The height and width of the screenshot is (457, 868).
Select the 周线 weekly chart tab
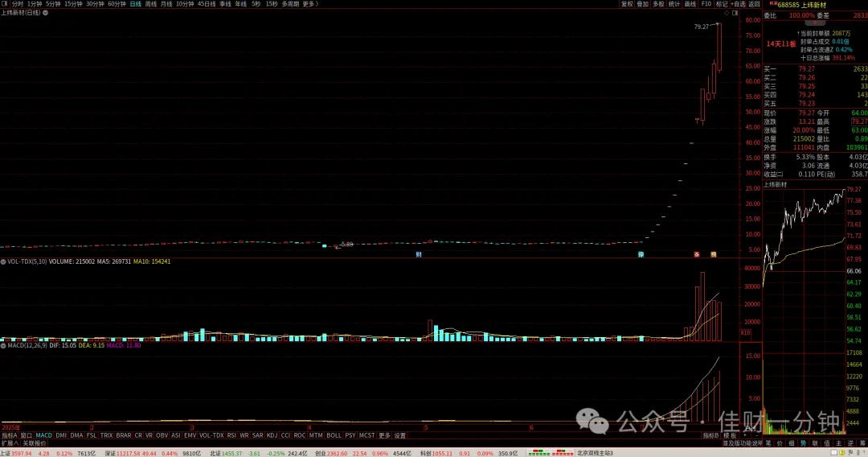(x=150, y=4)
